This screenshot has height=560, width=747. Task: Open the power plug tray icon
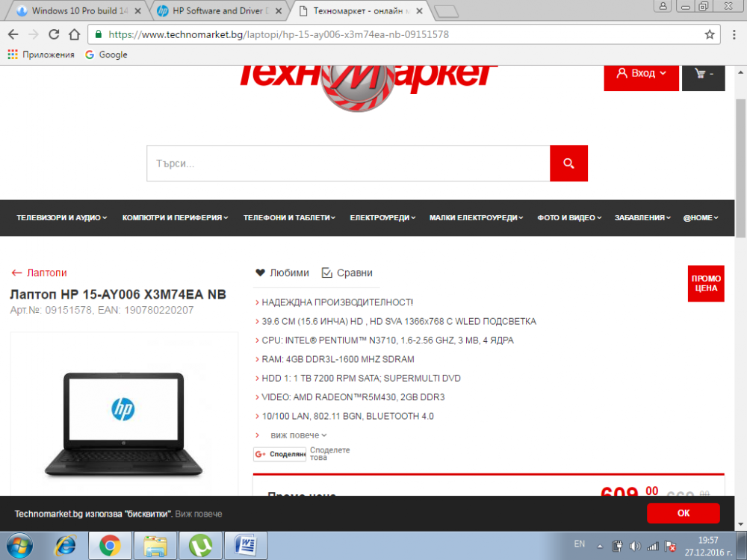pyautogui.click(x=617, y=547)
